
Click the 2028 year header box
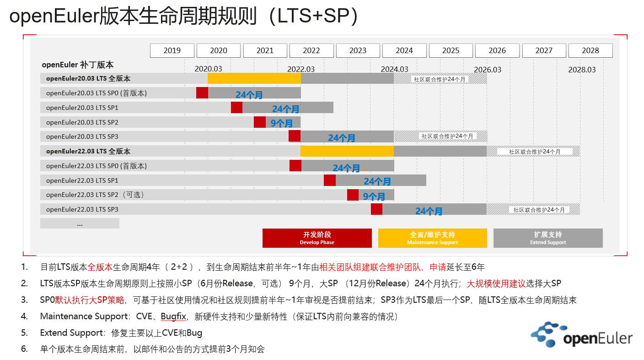pos(590,50)
